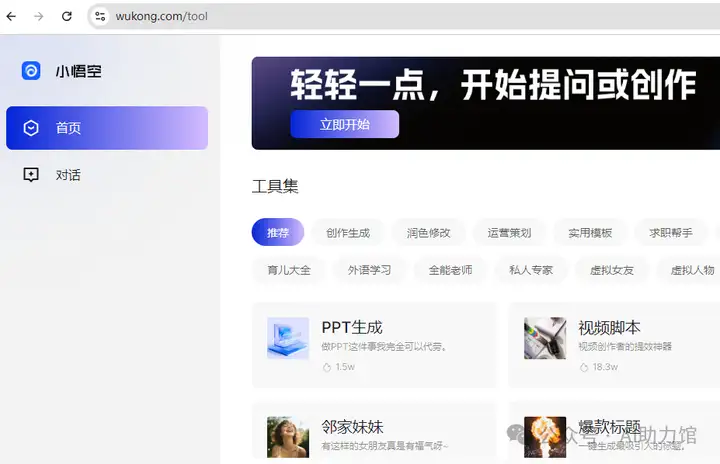Click the 对话 chat bubble icon
This screenshot has height=464, width=720.
pos(31,175)
